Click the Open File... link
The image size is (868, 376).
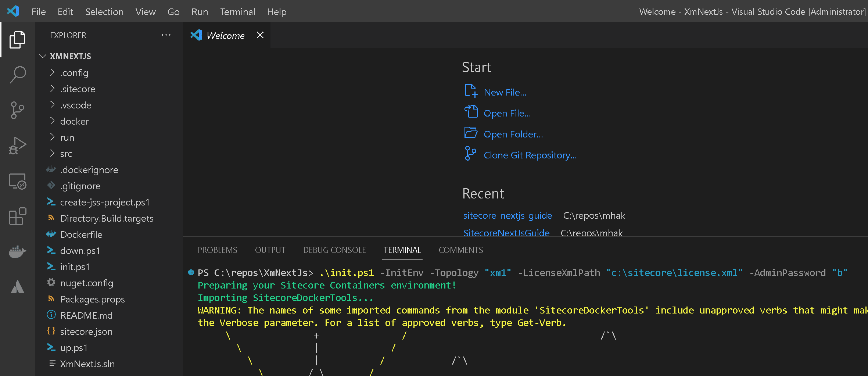point(507,113)
